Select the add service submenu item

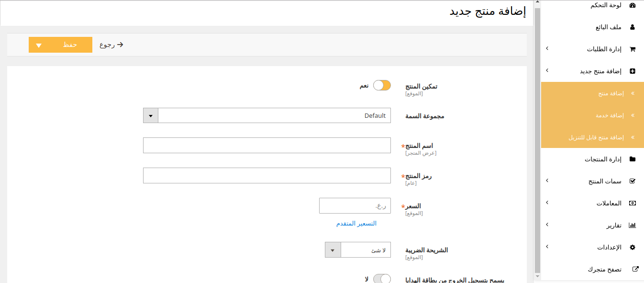609,115
